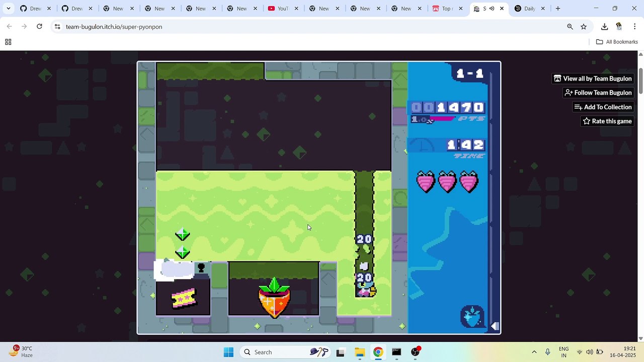Viewport: 644px width, 362px height.
Task: Mute audio on the playing tab
Action: point(492,9)
